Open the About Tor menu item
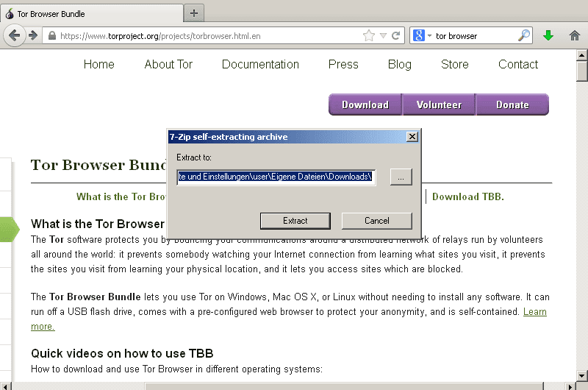The height and width of the screenshot is (390, 588). pos(168,64)
